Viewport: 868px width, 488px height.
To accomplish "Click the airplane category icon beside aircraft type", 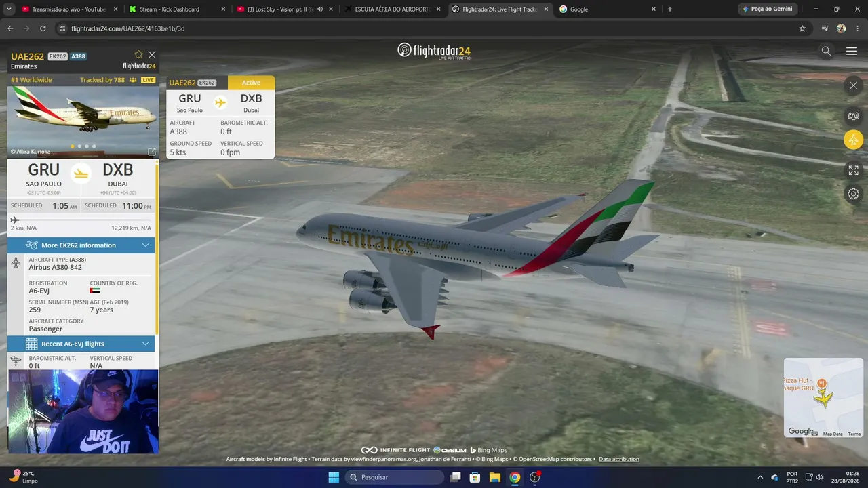I will coord(16,263).
